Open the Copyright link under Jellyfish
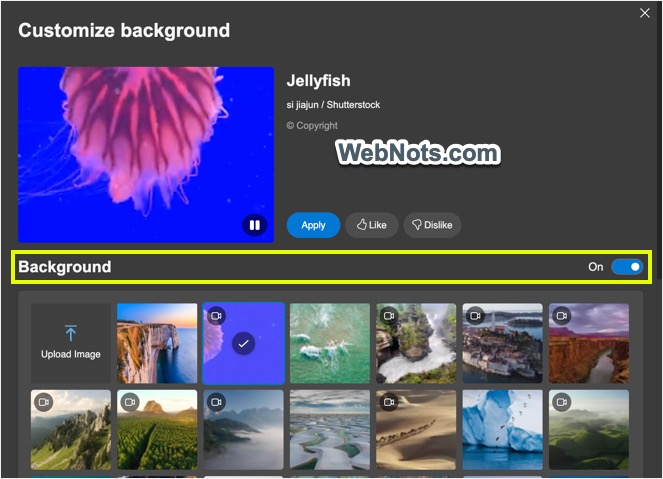 [312, 126]
